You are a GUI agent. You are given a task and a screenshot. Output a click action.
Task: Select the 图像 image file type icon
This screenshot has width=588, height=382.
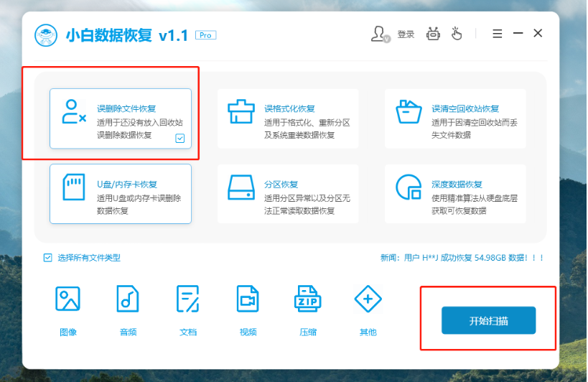(68, 299)
